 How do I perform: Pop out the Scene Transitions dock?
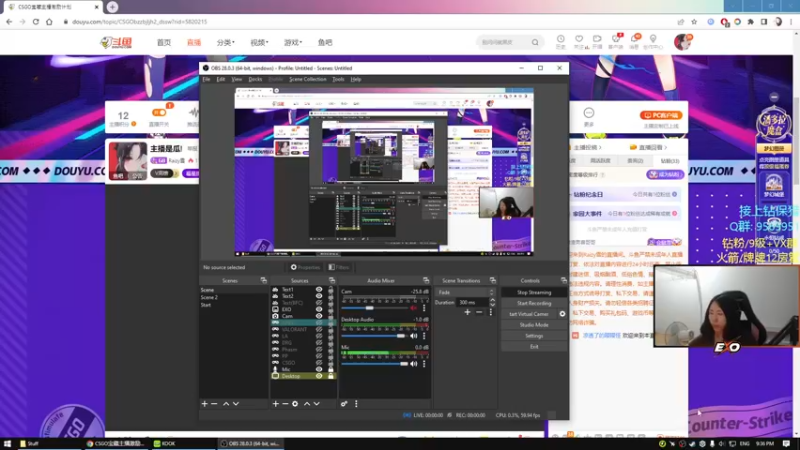pyautogui.click(x=493, y=280)
